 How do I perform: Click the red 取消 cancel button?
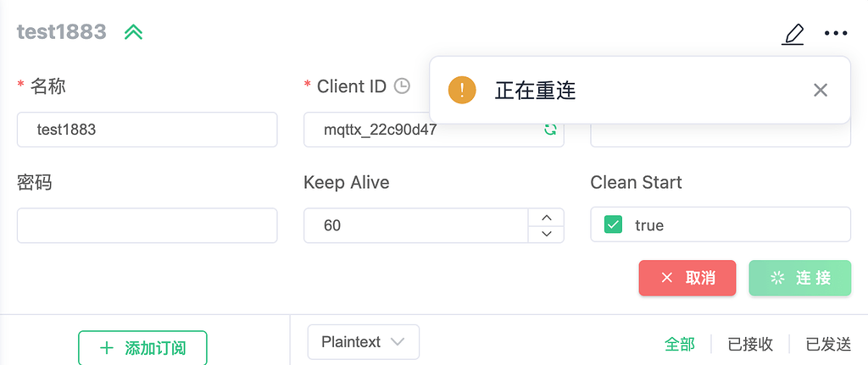click(x=687, y=278)
